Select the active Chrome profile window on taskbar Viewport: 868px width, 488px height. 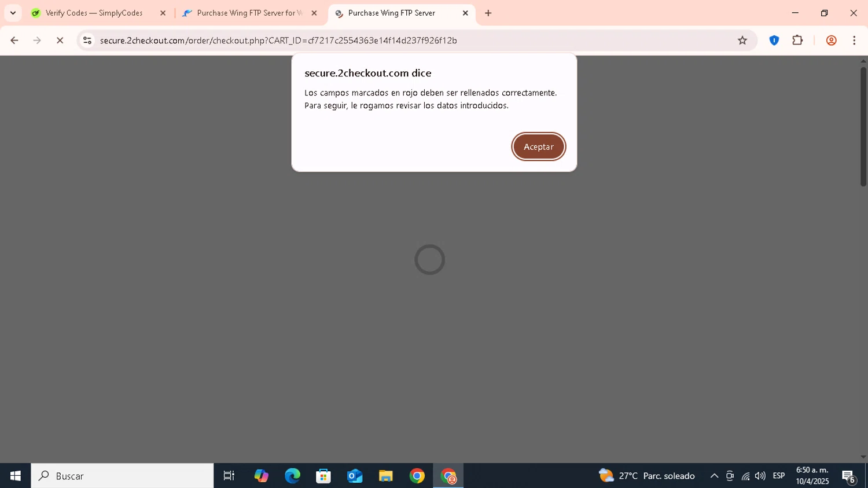click(448, 476)
